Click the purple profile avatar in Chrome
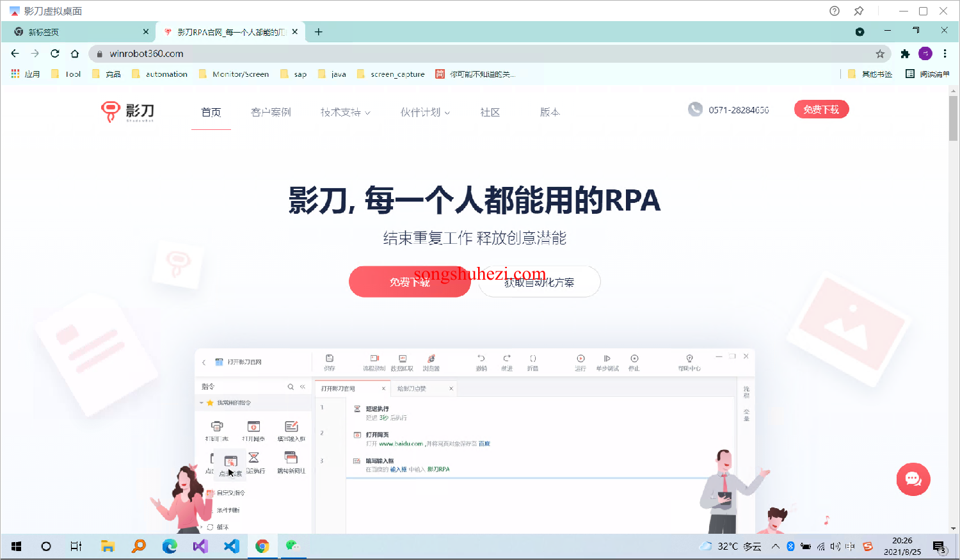960x560 pixels. tap(925, 54)
